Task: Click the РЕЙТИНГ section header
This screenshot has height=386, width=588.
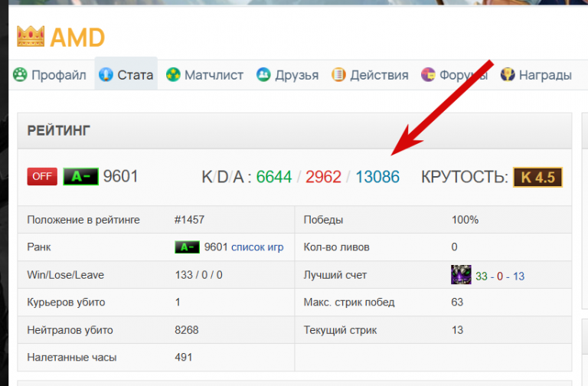Action: coord(294,130)
